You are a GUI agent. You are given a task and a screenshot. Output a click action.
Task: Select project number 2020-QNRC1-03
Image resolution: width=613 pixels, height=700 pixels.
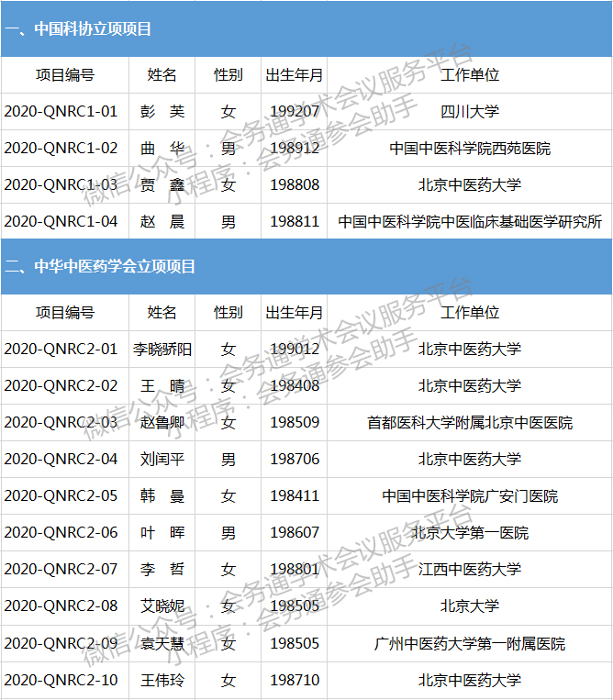click(61, 184)
